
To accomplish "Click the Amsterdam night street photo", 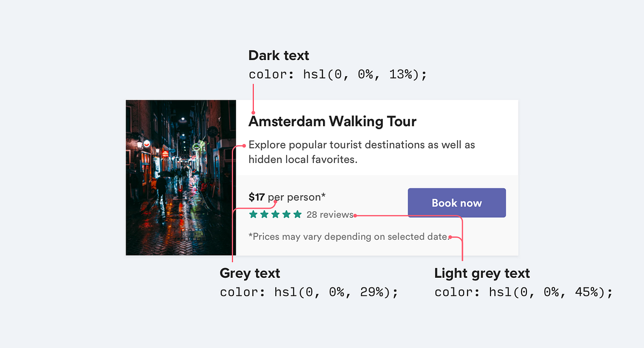I will pos(180,177).
